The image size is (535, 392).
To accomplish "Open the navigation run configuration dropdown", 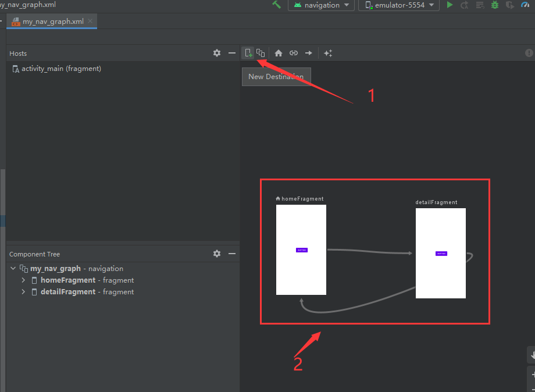I will 321,5.
